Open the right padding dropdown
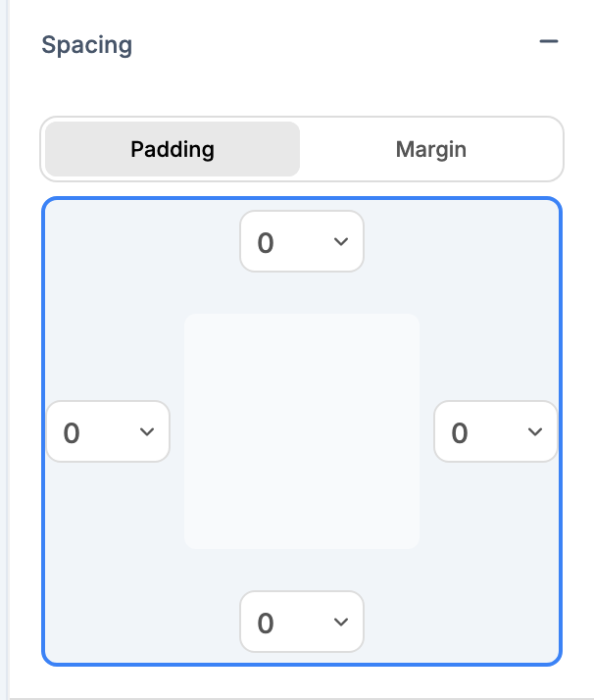The height and width of the screenshot is (700, 594). pos(495,431)
